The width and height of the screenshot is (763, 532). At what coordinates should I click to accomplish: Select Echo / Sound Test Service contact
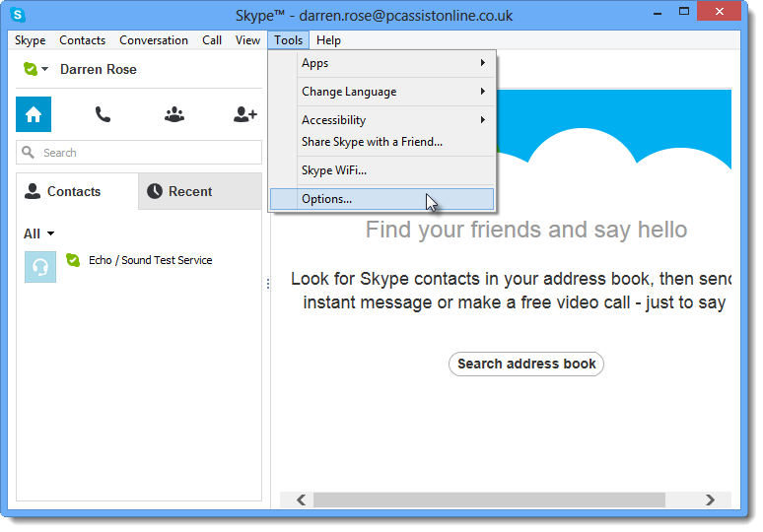139,266
